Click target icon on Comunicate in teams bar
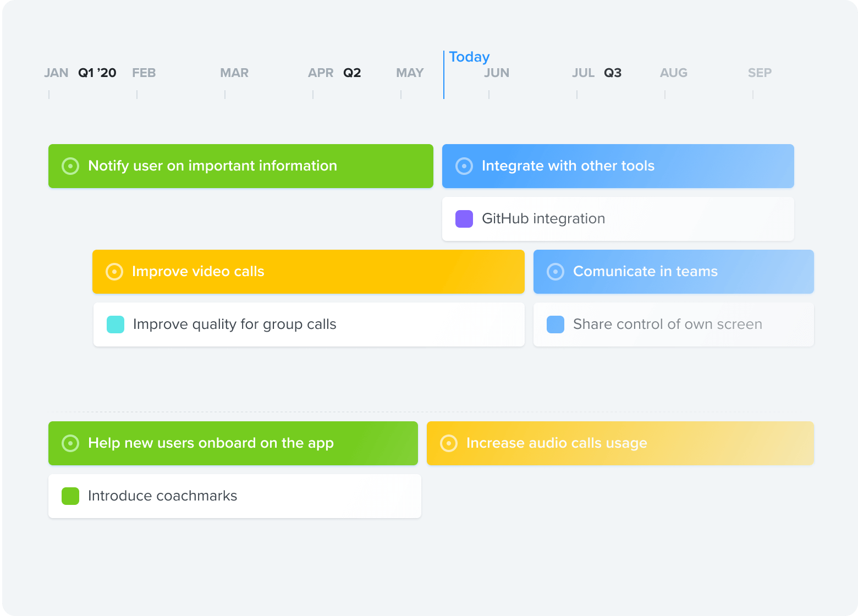The width and height of the screenshot is (858, 616). [555, 272]
